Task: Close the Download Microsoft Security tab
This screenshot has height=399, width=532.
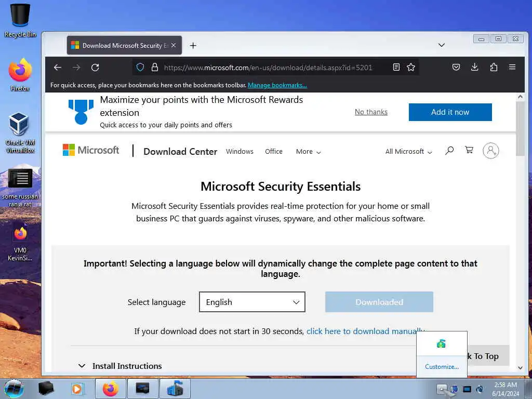Action: tap(174, 45)
